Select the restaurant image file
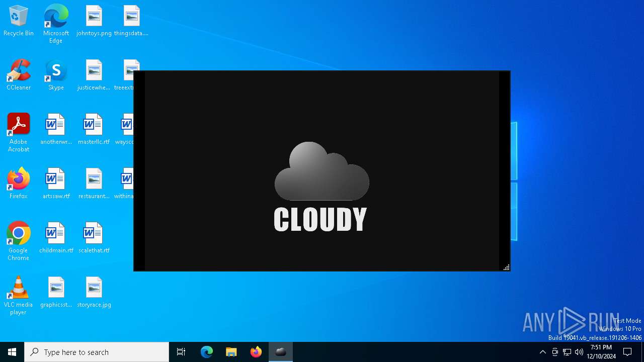 point(94,184)
